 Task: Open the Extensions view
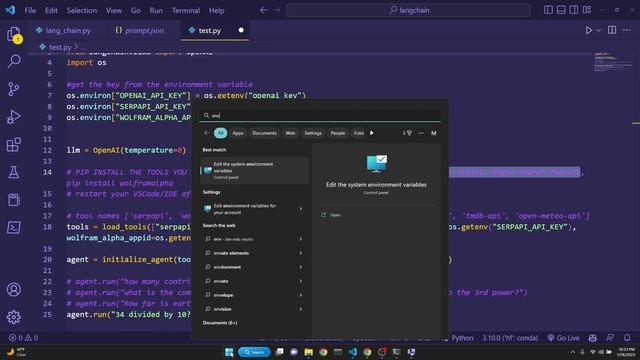pyautogui.click(x=13, y=144)
